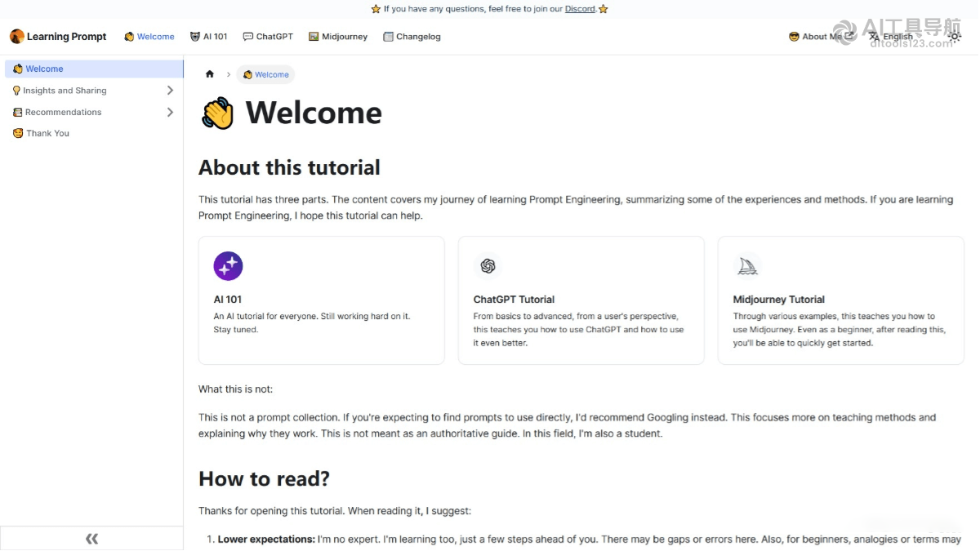The image size is (980, 551).
Task: Click the sunglasses emoji by About Me
Action: [x=794, y=37]
